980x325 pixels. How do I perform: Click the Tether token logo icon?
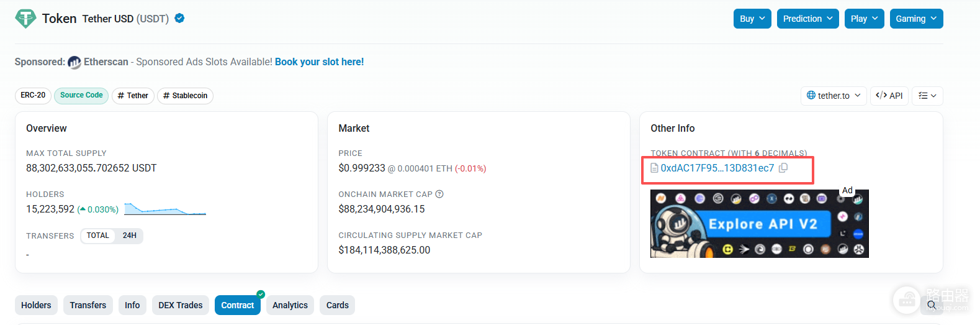click(25, 19)
